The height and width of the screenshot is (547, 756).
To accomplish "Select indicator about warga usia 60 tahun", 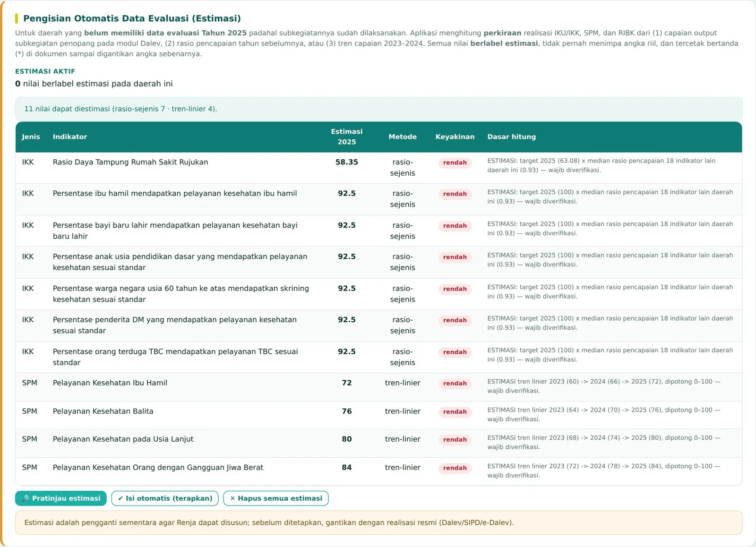I will [181, 294].
